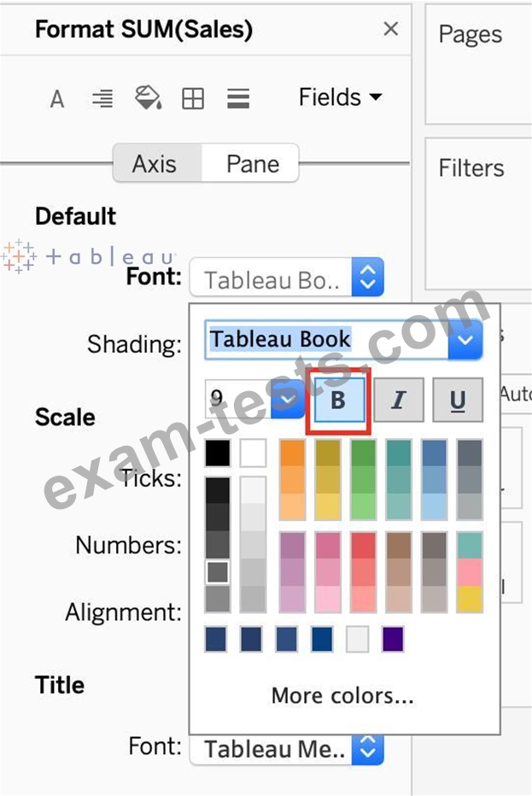Expand the Fields dropdown menu

340,97
